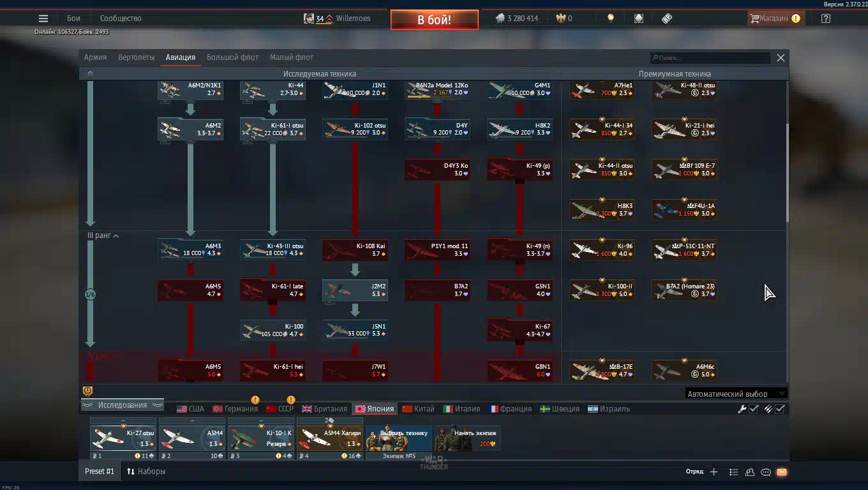The image size is (868, 490).
Task: Select the Италия nation tab
Action: (x=461, y=409)
